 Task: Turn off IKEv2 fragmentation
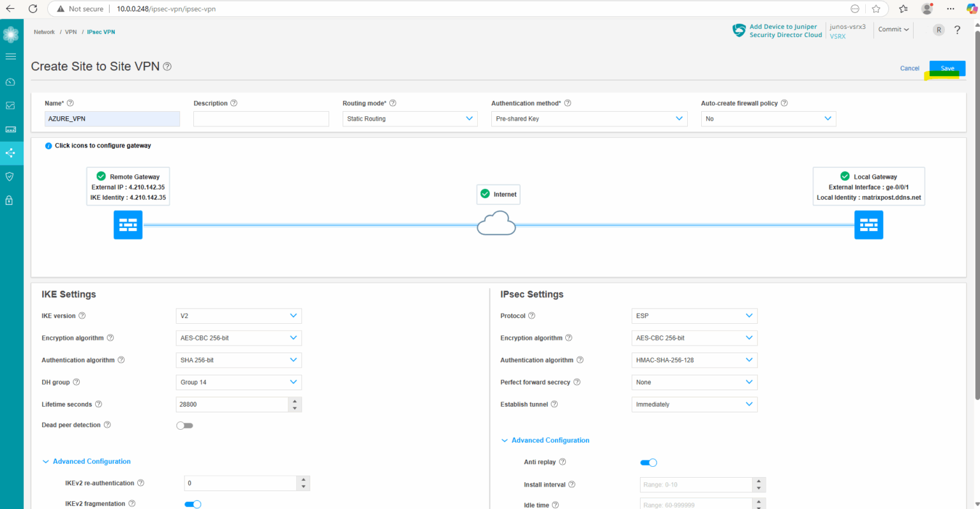click(193, 504)
